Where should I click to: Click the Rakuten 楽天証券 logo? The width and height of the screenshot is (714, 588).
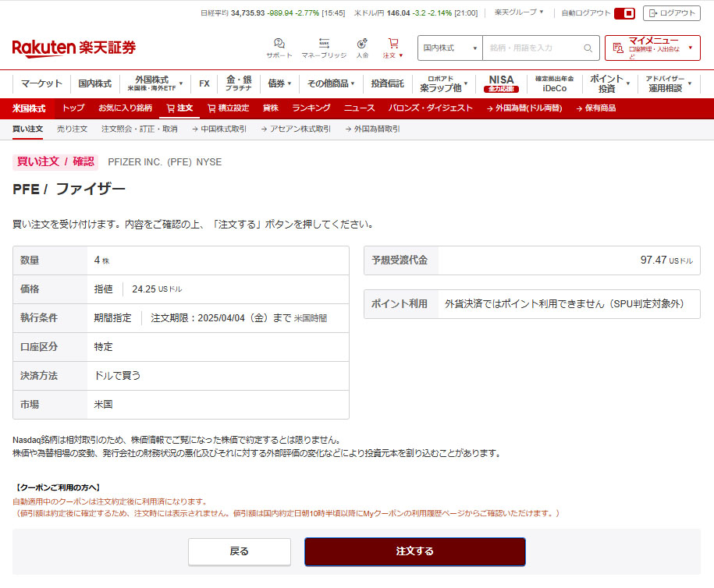pos(74,48)
